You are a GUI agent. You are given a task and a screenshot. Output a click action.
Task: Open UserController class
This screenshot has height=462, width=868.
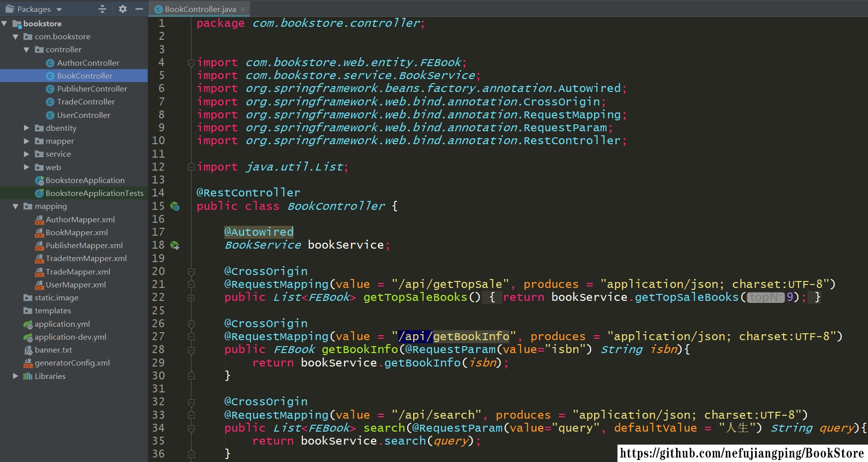[x=84, y=115]
